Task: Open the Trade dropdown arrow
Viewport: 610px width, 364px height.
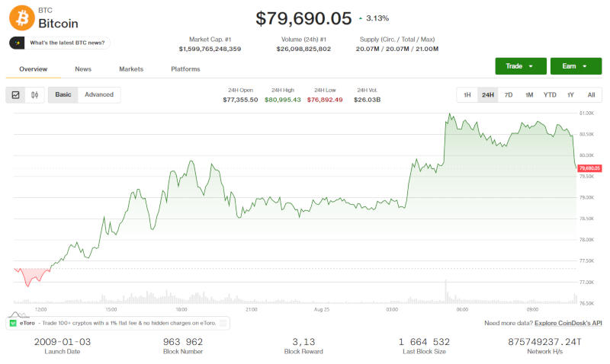Action: (x=531, y=66)
